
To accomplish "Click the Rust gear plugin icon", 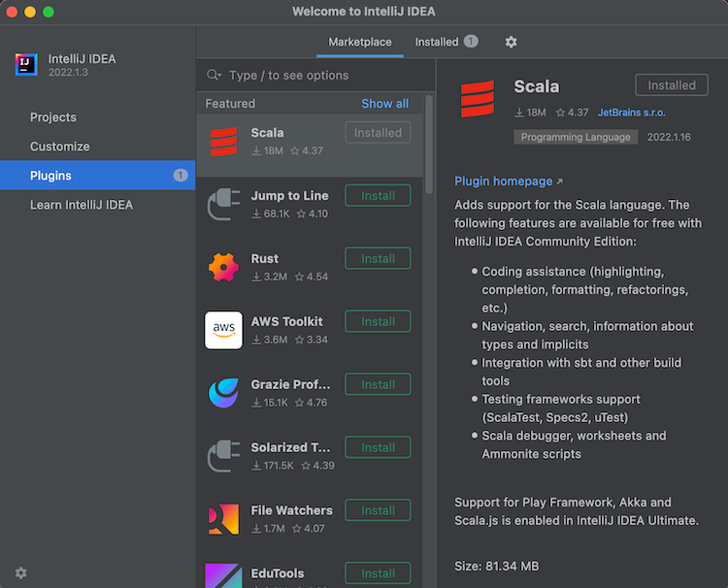I will click(224, 267).
